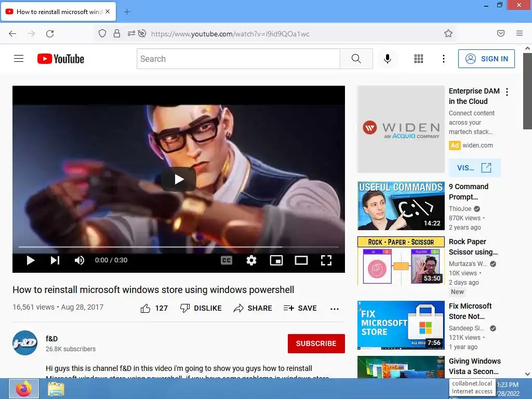
Task: Click the ThioJoe channel name
Action: tap(460, 209)
